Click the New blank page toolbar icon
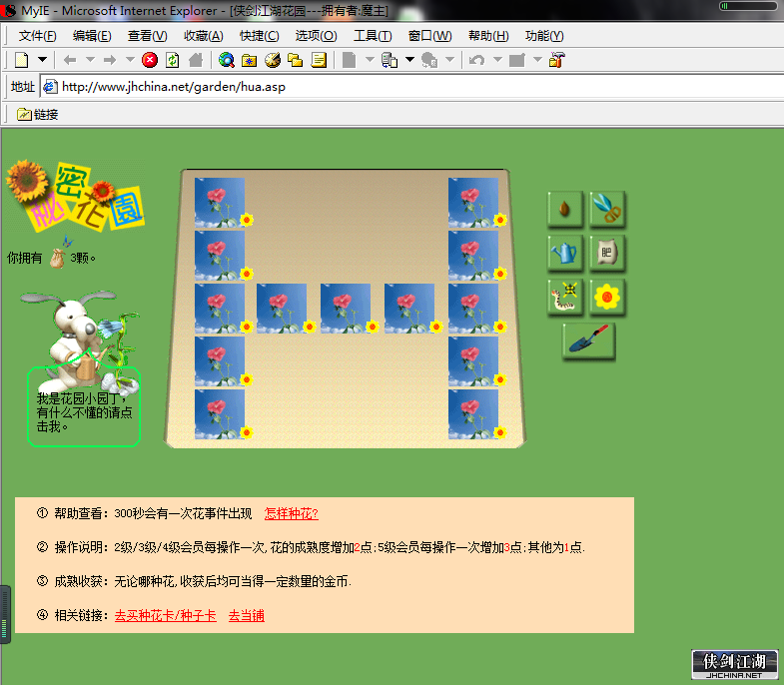This screenshot has width=784, height=685. 22,60
